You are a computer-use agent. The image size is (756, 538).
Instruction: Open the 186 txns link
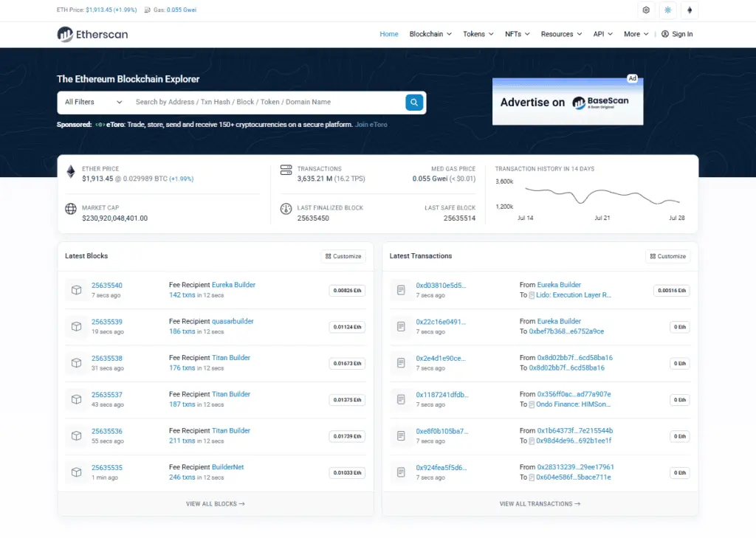182,331
